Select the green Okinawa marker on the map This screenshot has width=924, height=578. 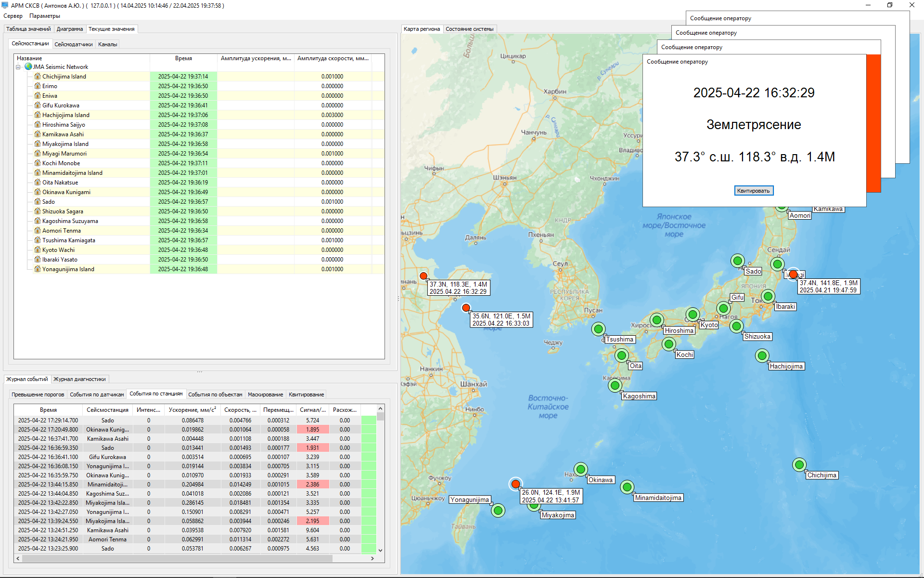[581, 469]
